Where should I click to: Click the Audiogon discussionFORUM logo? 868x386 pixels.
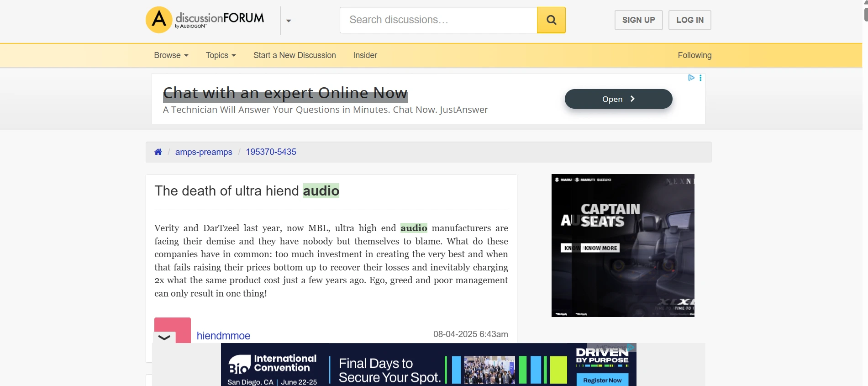click(205, 20)
